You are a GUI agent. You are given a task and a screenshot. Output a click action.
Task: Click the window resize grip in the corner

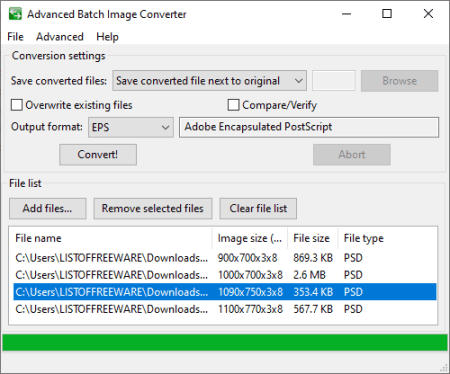(x=444, y=368)
